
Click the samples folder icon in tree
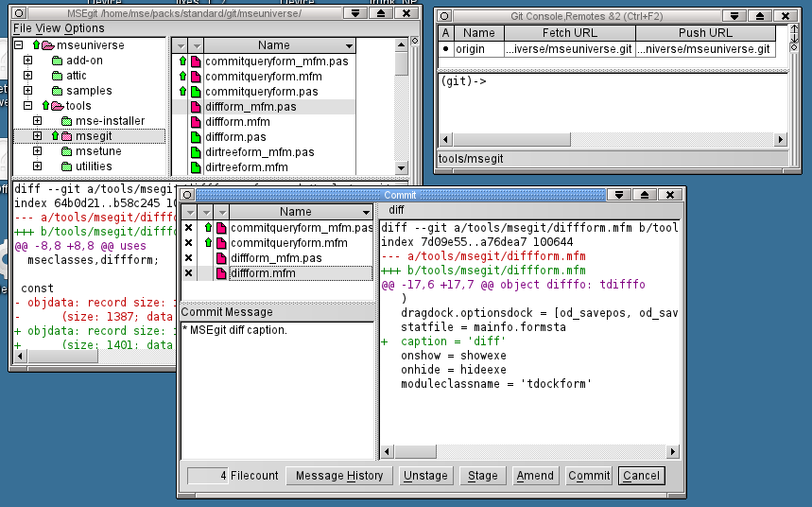click(x=58, y=91)
